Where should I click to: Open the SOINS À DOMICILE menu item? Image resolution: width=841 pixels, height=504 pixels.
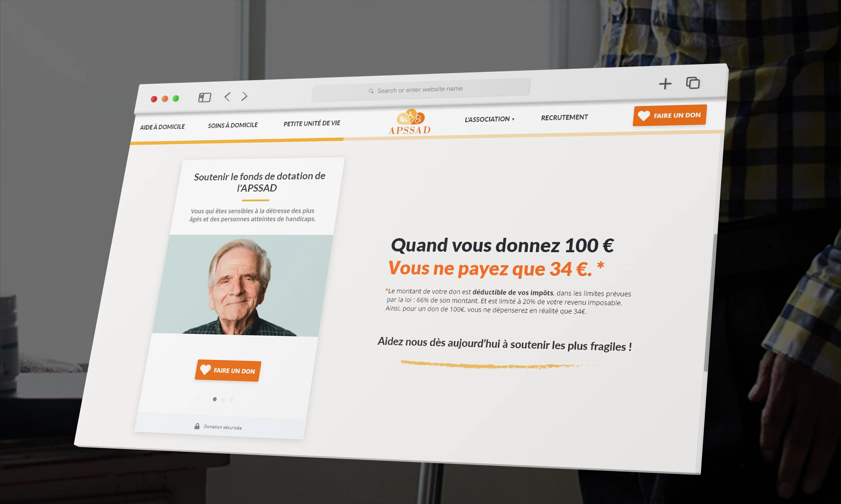click(x=233, y=125)
